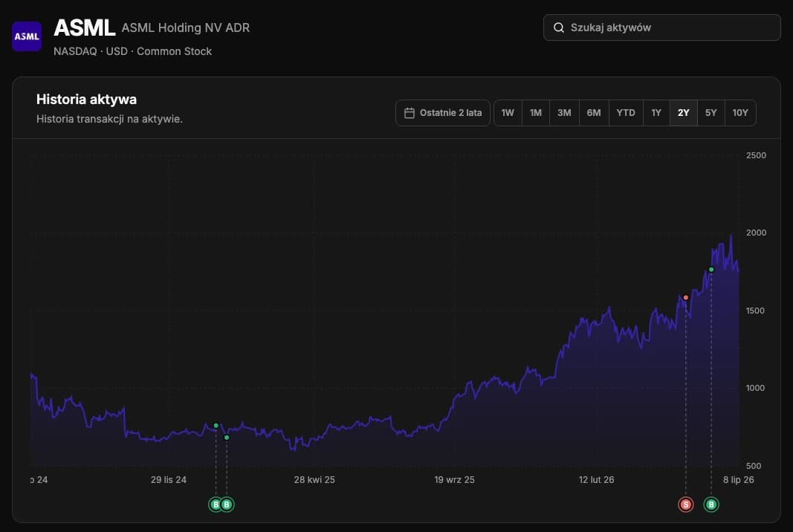The width and height of the screenshot is (793, 532).
Task: Open the Ostatnie 2 lata date picker
Action: 442,113
